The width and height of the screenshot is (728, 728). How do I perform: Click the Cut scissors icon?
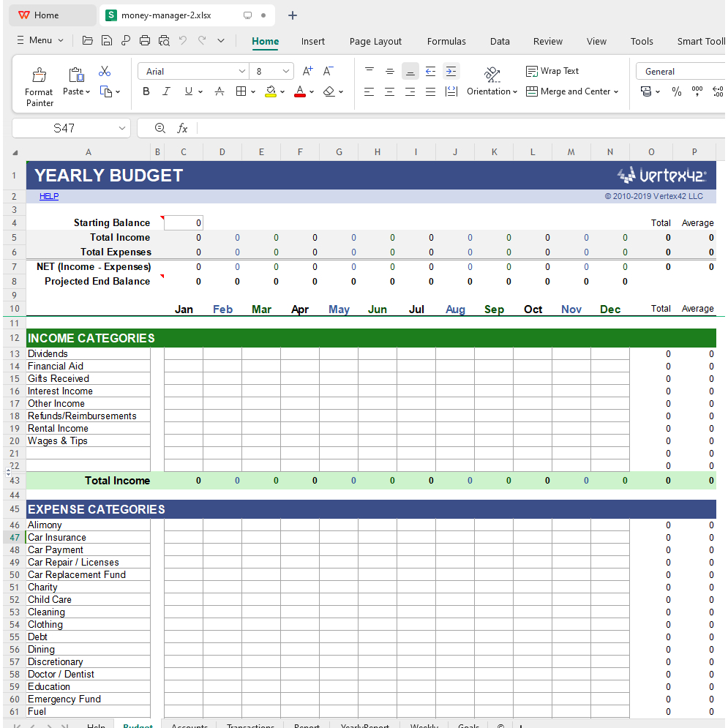[105, 71]
